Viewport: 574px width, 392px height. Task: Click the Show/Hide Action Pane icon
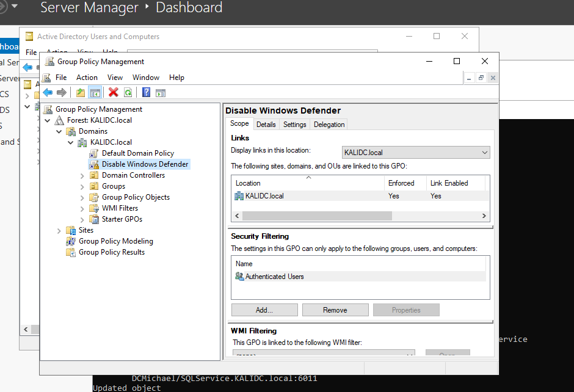click(161, 93)
